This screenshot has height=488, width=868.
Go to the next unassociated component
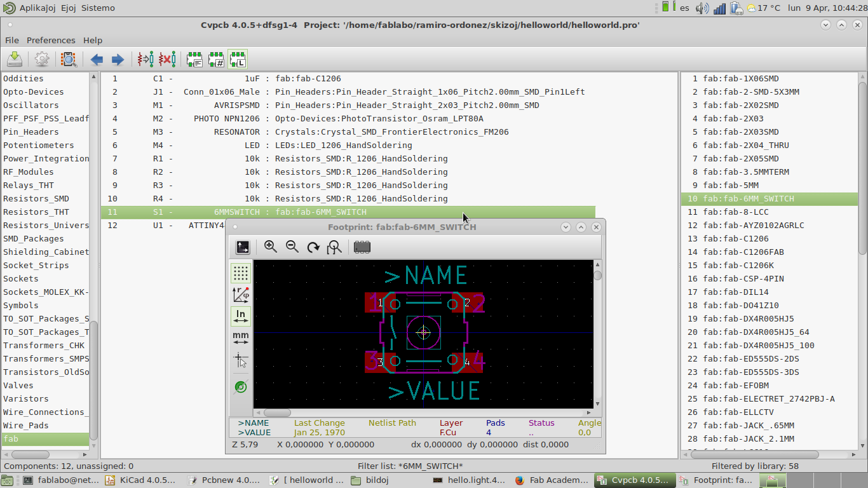(118, 59)
